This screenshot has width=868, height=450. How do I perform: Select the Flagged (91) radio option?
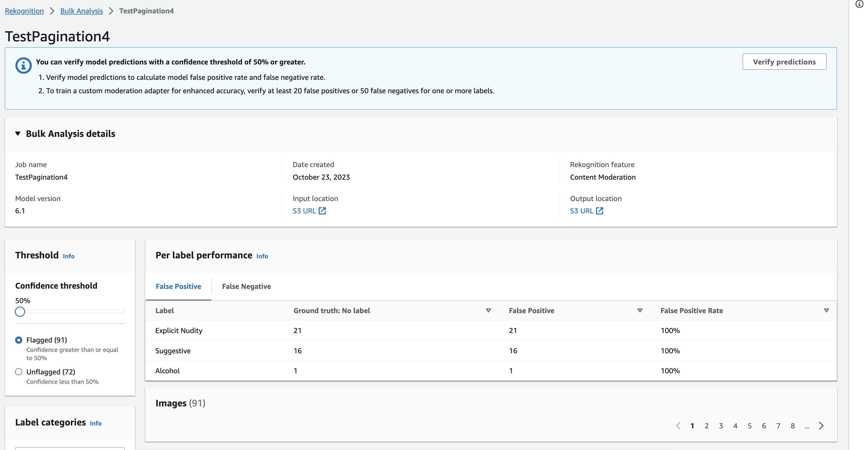19,340
